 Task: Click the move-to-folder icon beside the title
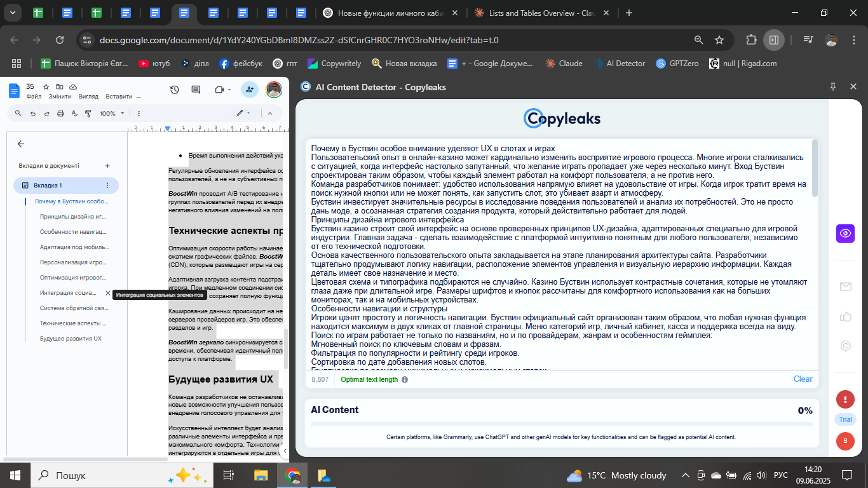[59, 86]
